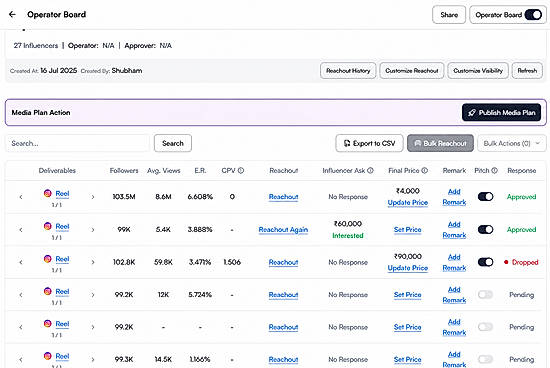The width and height of the screenshot is (550, 368).
Task: Click previous deliverable chevron in 103.5M row
Action: coord(21,197)
